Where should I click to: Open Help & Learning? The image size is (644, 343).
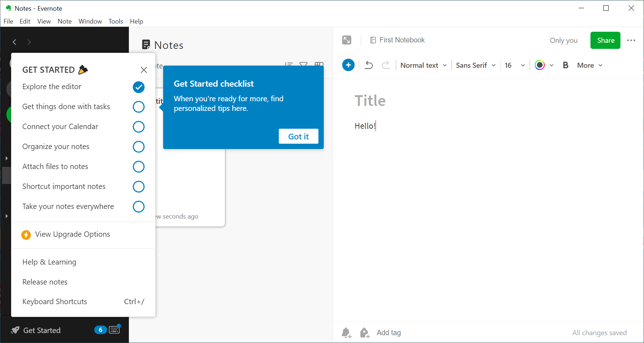tap(49, 262)
